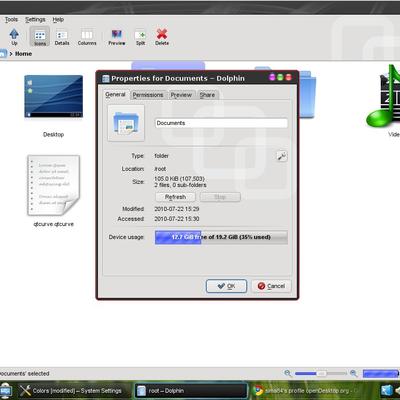Click the zoom out magnifier icon
This screenshot has height=400, width=400.
(x=288, y=373)
